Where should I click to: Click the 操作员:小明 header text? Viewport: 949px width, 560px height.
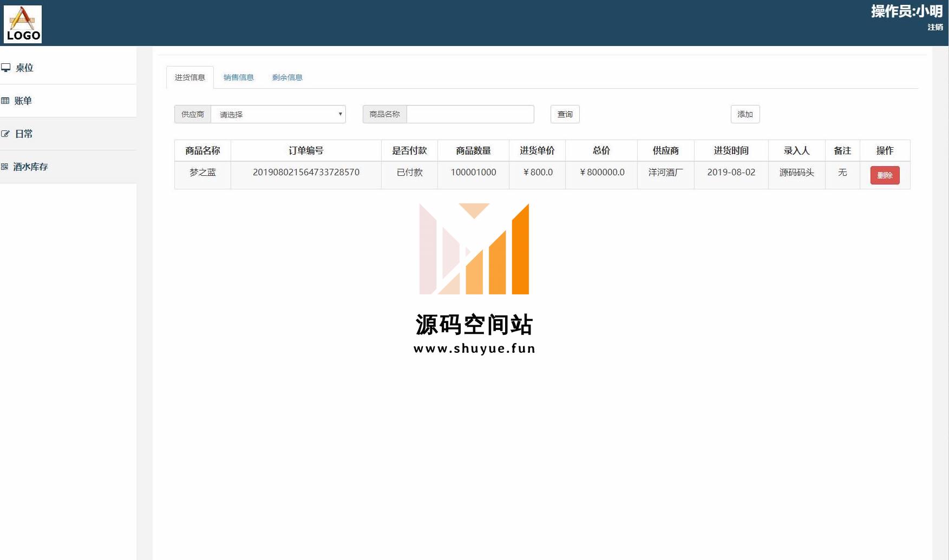pyautogui.click(x=907, y=11)
